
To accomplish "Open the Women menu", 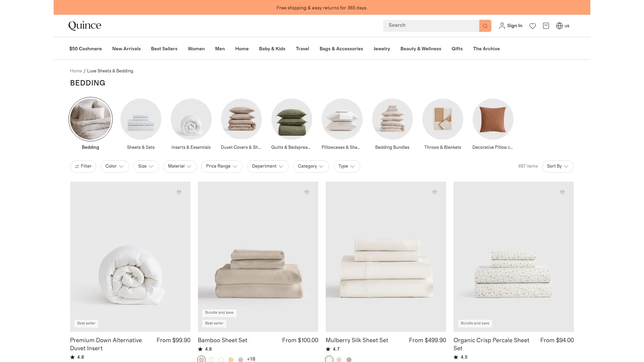I will coord(196,49).
